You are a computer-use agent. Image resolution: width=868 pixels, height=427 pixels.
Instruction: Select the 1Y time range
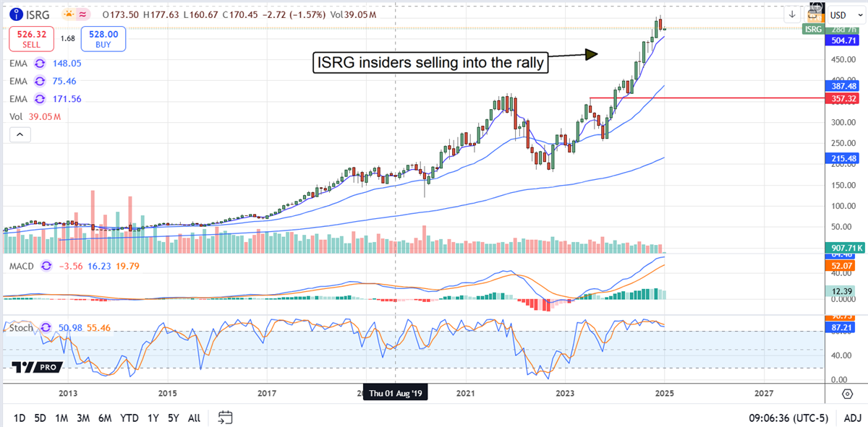coord(153,418)
